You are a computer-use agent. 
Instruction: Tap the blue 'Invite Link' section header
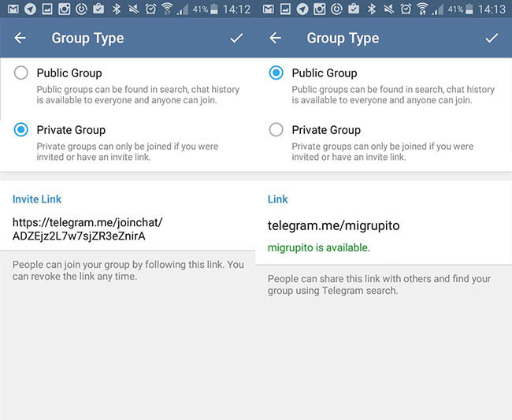pyautogui.click(x=37, y=199)
